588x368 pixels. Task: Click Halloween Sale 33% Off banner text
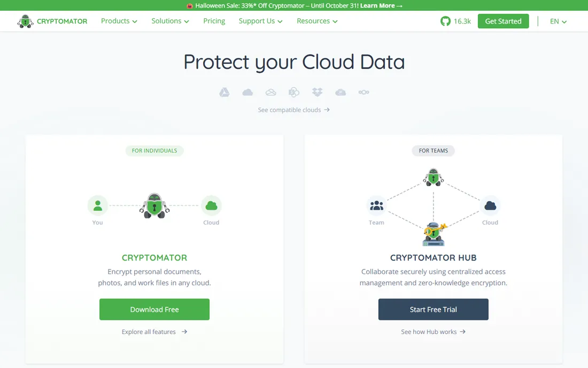tap(277, 6)
